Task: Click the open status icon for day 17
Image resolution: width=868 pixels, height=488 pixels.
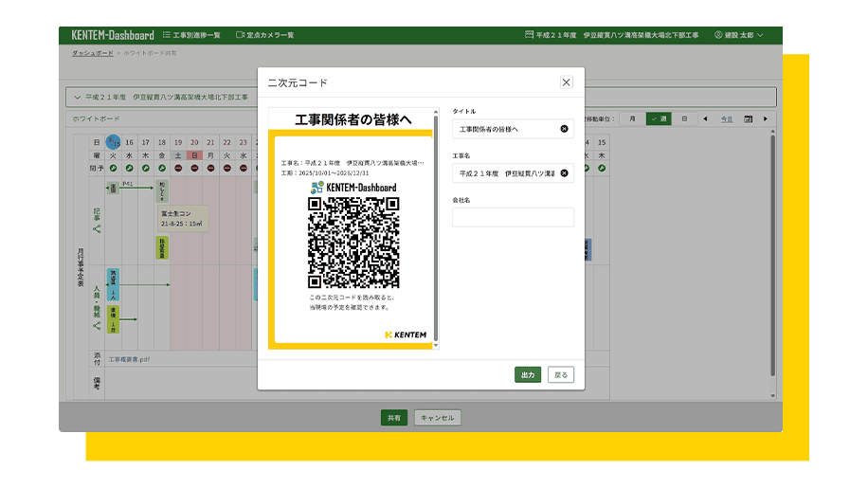Action: pyautogui.click(x=146, y=169)
